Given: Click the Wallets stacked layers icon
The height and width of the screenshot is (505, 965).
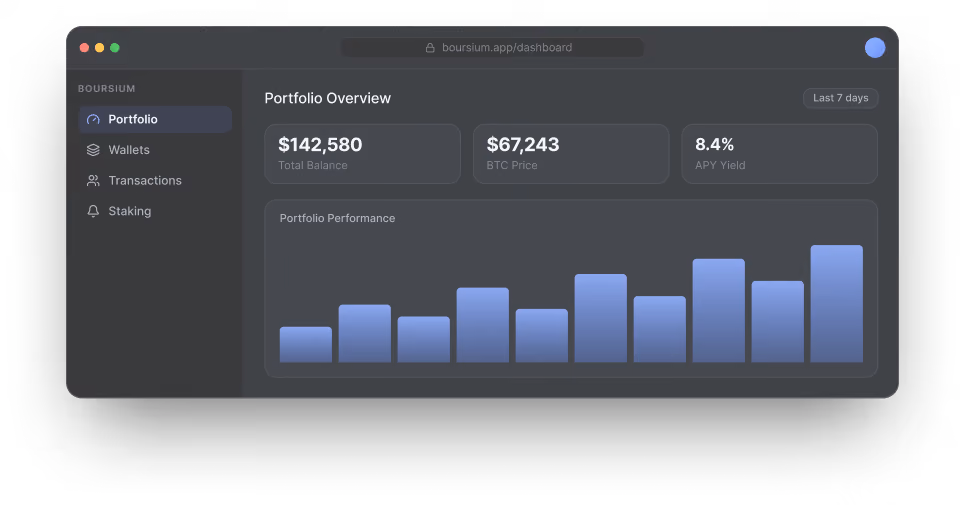Looking at the screenshot, I should (x=93, y=150).
